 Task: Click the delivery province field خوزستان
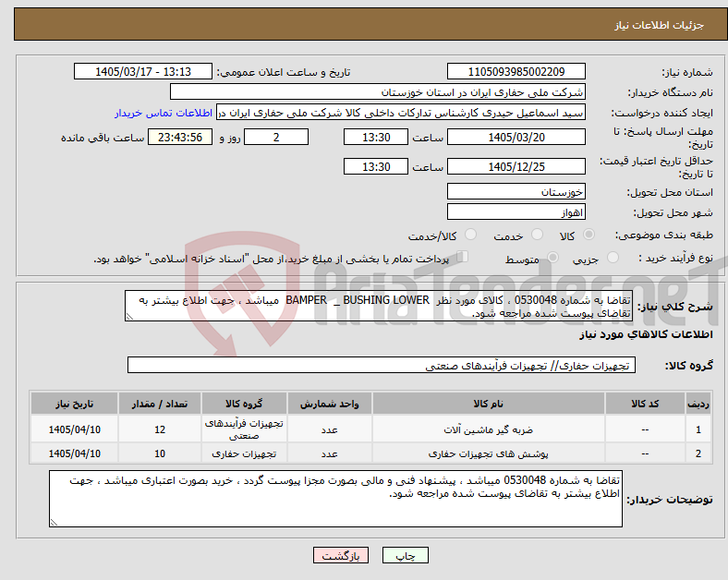516,191
